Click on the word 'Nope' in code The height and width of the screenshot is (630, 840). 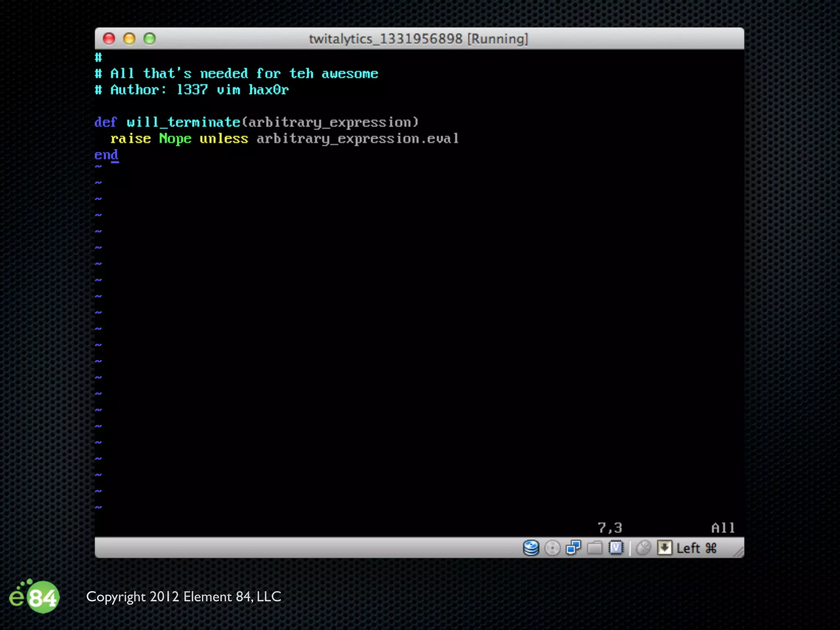[x=175, y=139]
